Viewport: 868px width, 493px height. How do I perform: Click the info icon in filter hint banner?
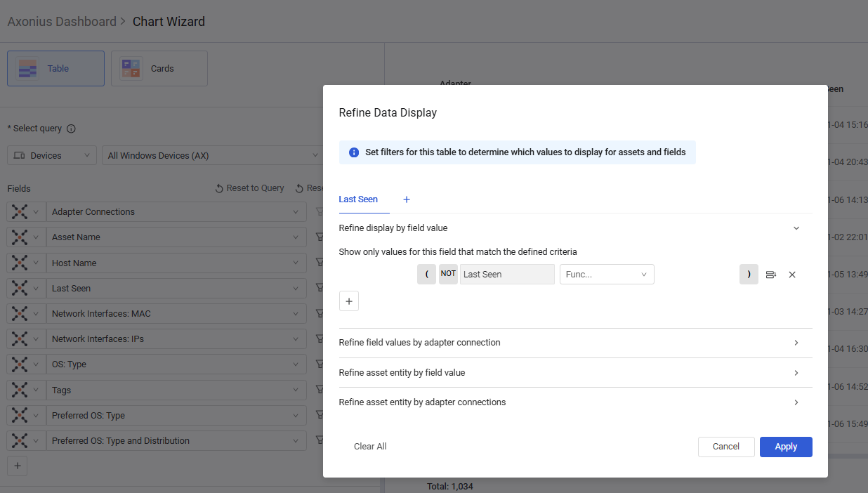[354, 152]
